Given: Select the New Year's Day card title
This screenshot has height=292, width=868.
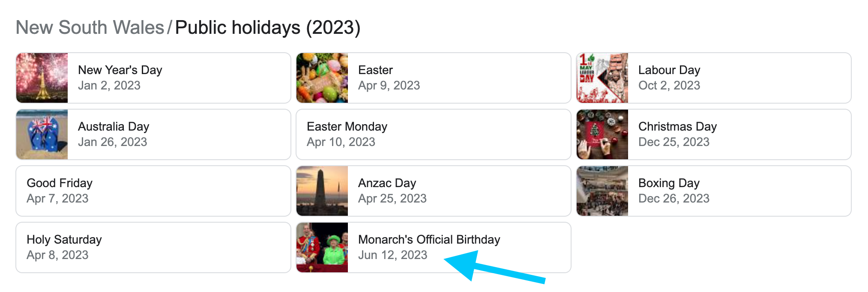Looking at the screenshot, I should tap(120, 70).
